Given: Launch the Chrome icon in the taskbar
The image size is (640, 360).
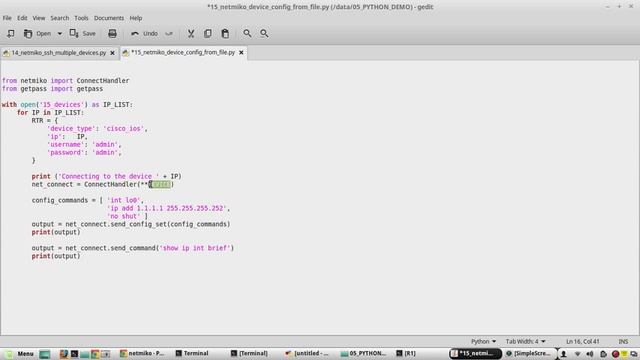Looking at the screenshot, I should (95, 354).
